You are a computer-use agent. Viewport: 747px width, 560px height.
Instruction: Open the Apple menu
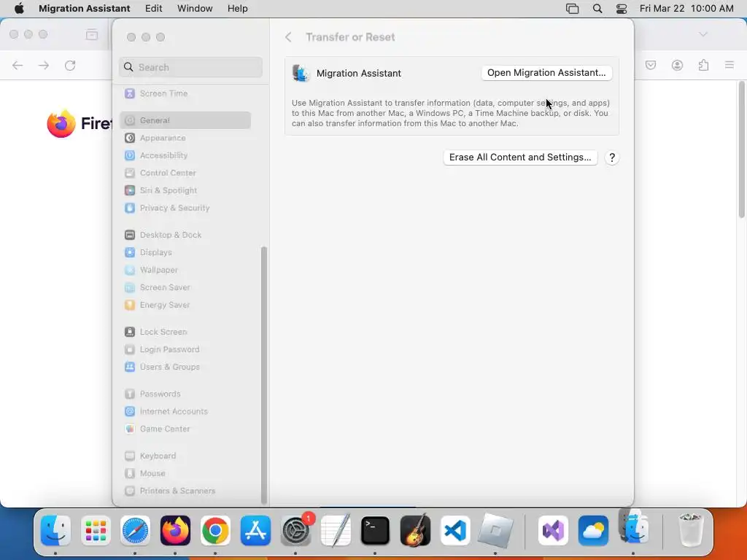[x=19, y=9]
